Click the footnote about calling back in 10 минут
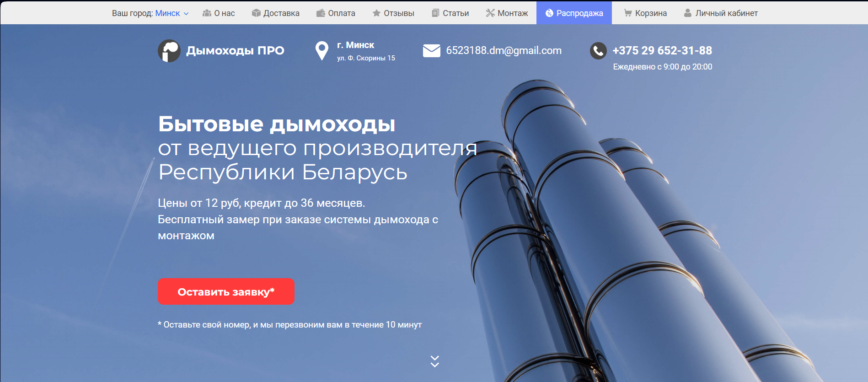This screenshot has height=382, width=868. (x=290, y=324)
